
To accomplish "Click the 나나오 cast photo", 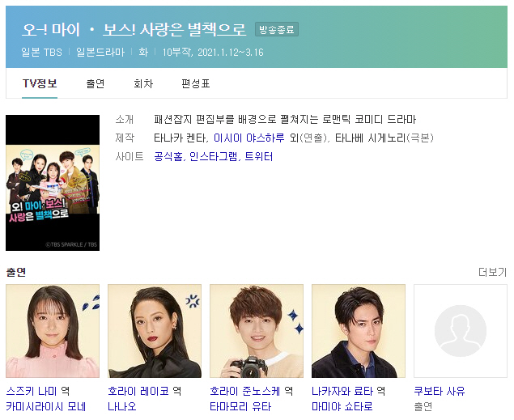I will 155,331.
